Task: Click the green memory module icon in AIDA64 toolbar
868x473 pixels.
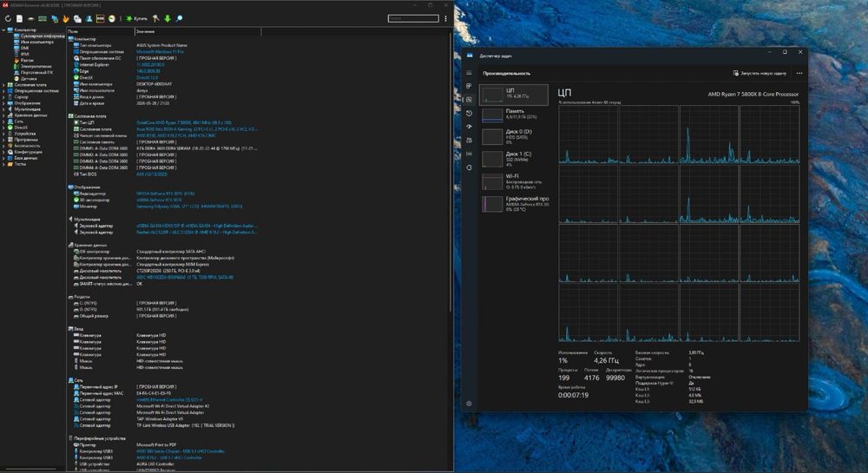Action: [x=43, y=19]
